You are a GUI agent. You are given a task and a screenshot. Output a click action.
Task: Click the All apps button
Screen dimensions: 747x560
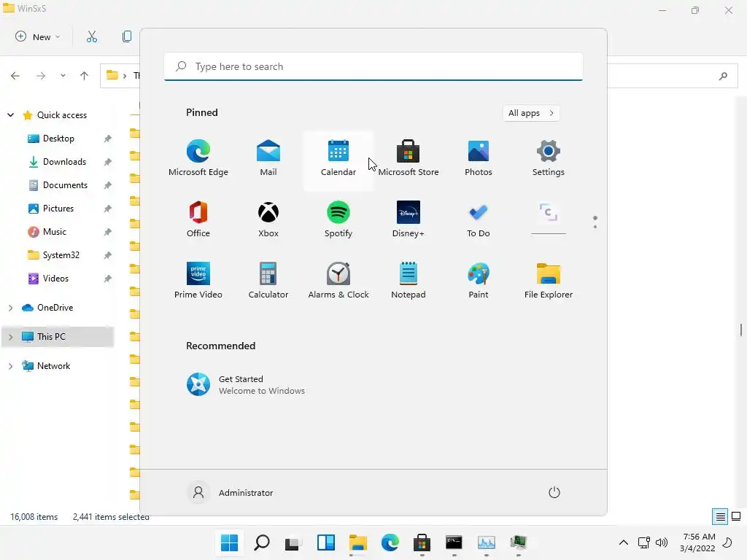[x=531, y=113]
